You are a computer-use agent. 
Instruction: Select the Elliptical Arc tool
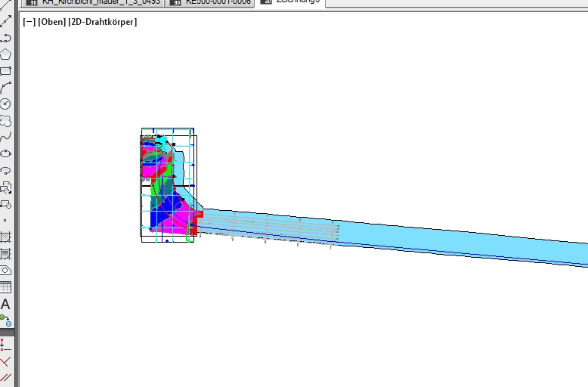click(5, 171)
